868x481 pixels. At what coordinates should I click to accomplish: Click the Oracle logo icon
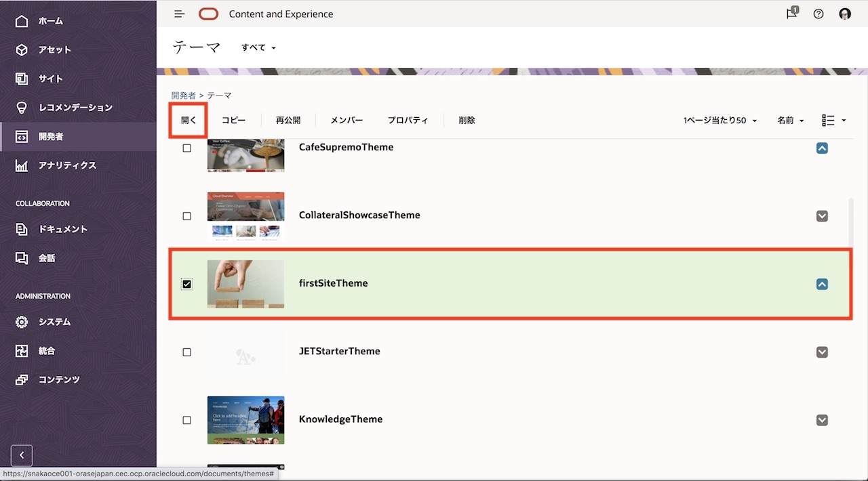coord(209,14)
